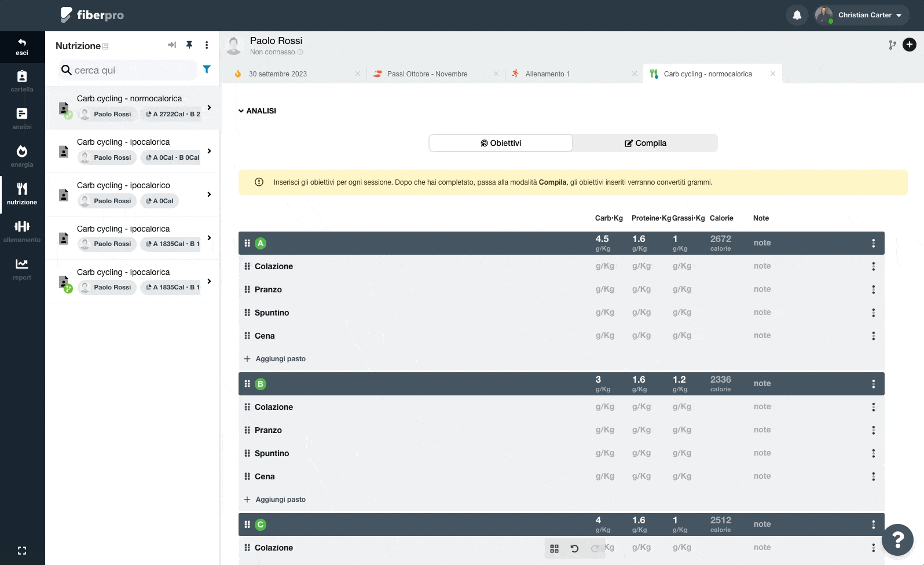Collapse the ANALISI section
The image size is (924, 565).
pyautogui.click(x=257, y=111)
